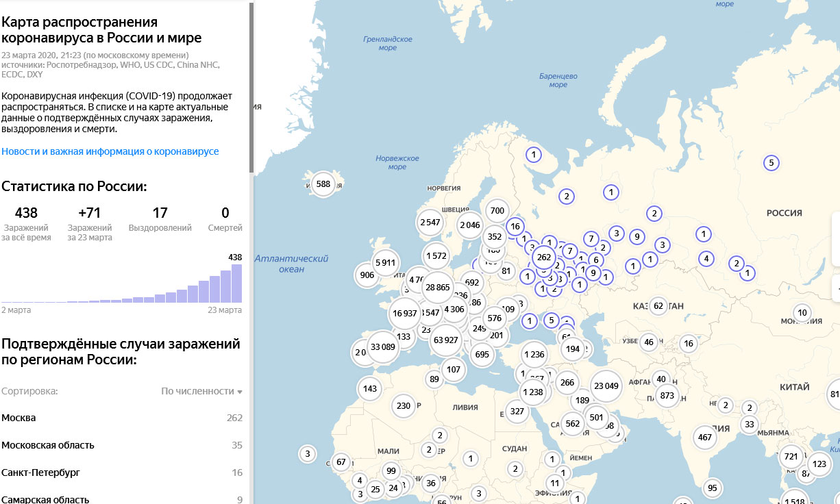Click the Iceland marker showing 588 cases

pyautogui.click(x=323, y=184)
